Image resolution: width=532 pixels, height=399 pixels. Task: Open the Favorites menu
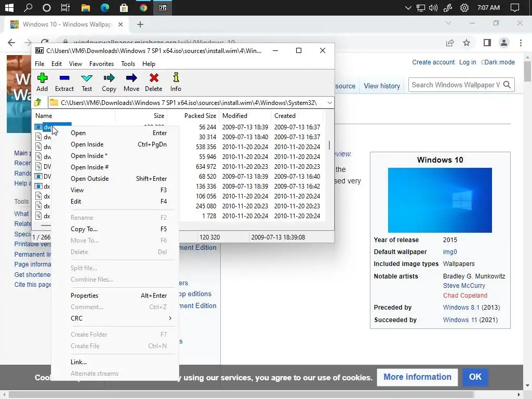pos(101,64)
